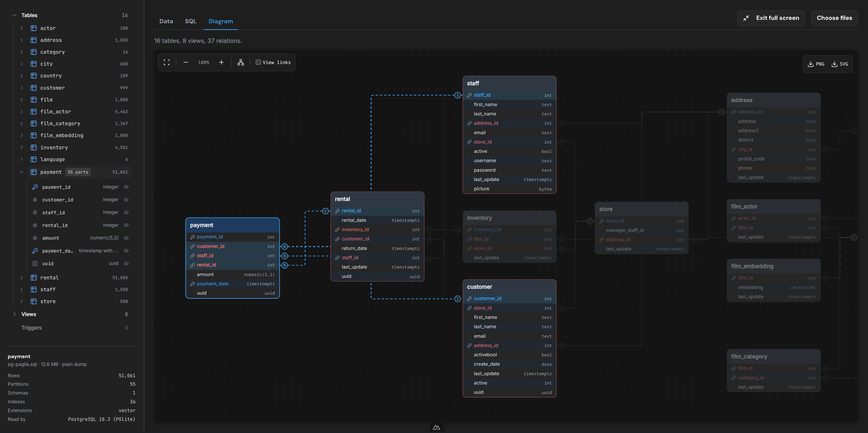Toggle visibility eye for payment_date column
Viewport: 868px width, 433px height.
point(126,251)
